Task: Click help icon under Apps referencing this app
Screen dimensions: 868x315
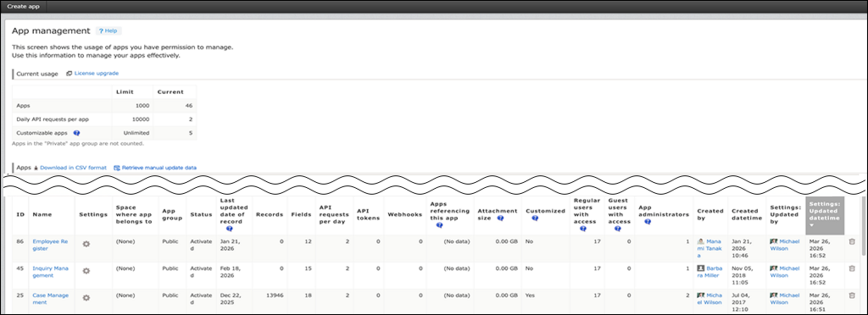Action: coord(440,225)
